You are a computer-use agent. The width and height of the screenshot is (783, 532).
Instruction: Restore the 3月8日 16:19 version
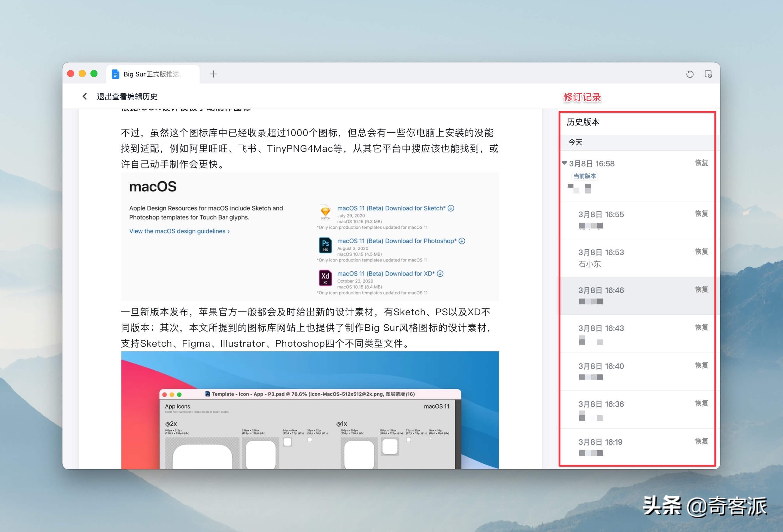(x=701, y=441)
